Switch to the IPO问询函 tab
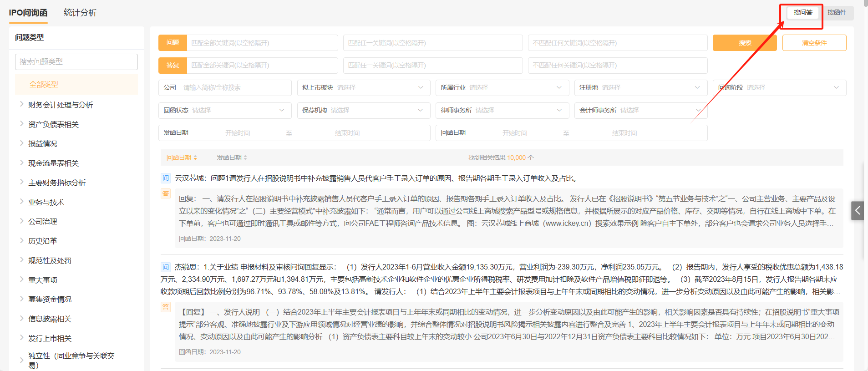The image size is (868, 371). [28, 13]
